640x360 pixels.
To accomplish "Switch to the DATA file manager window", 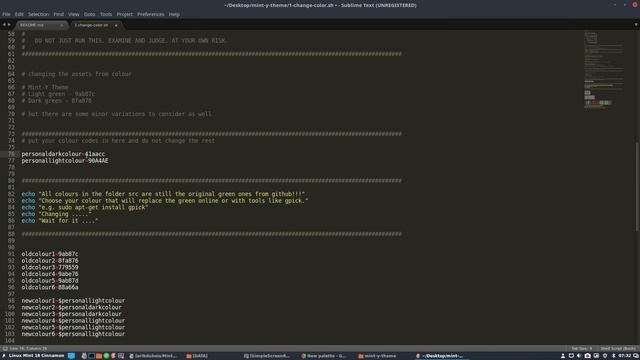I will 197,356.
